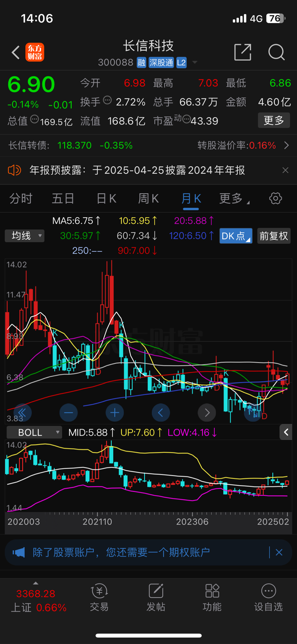Move chart right with right arrow button
The height and width of the screenshot is (644, 297).
click(x=207, y=413)
